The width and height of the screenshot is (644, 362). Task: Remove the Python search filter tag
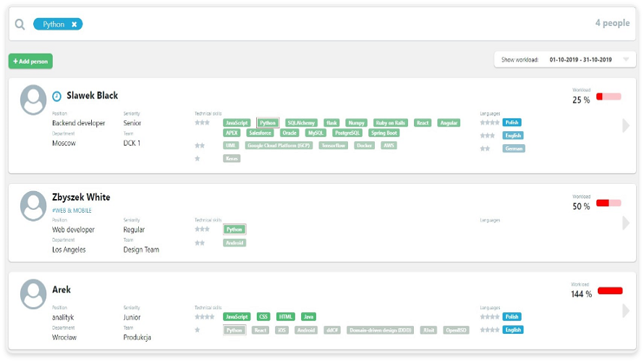coord(74,25)
